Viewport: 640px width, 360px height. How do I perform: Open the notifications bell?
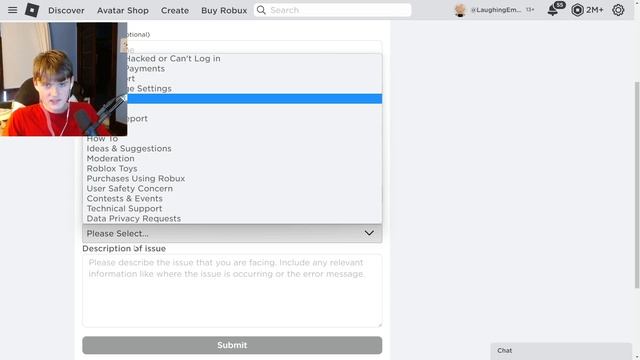tap(552, 10)
